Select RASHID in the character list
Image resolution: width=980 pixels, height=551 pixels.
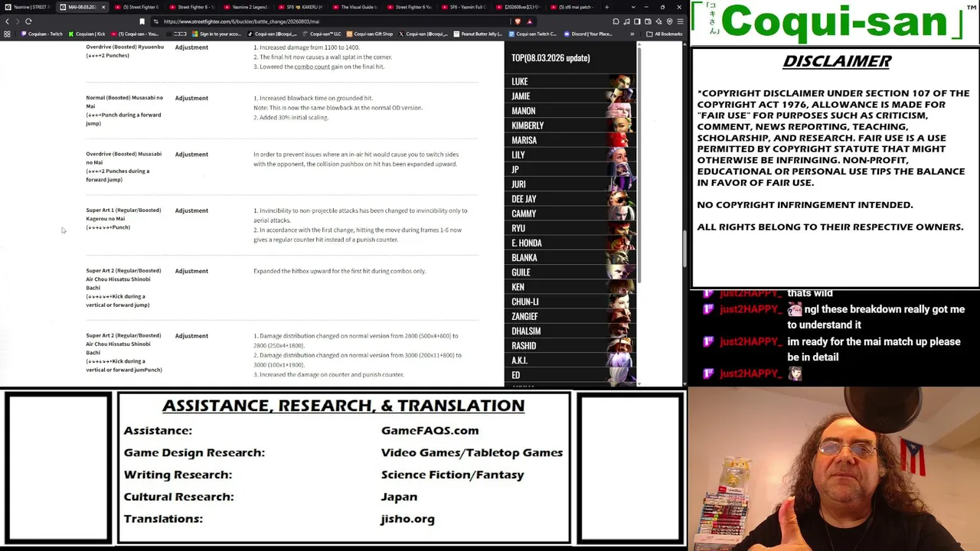click(570, 345)
